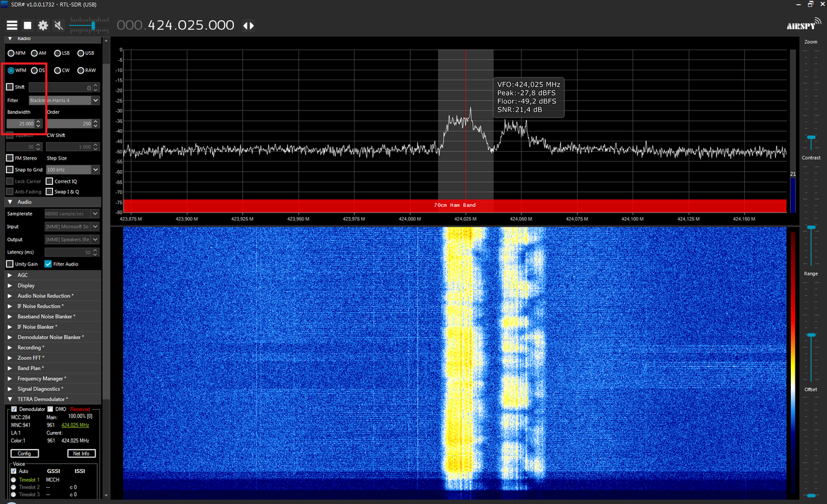Click the frequency tuning arrows icon
827x504 pixels.
[x=248, y=26]
